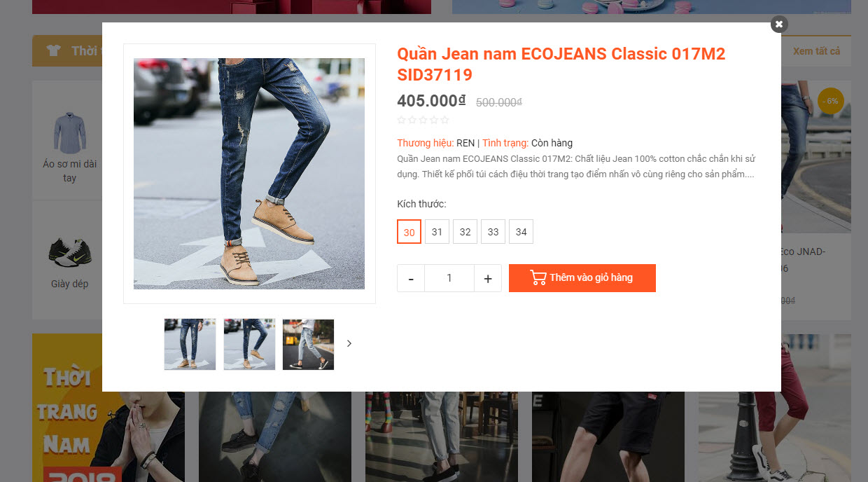This screenshot has width=868, height=482.
Task: Click the shopping cart icon
Action: coord(538,277)
